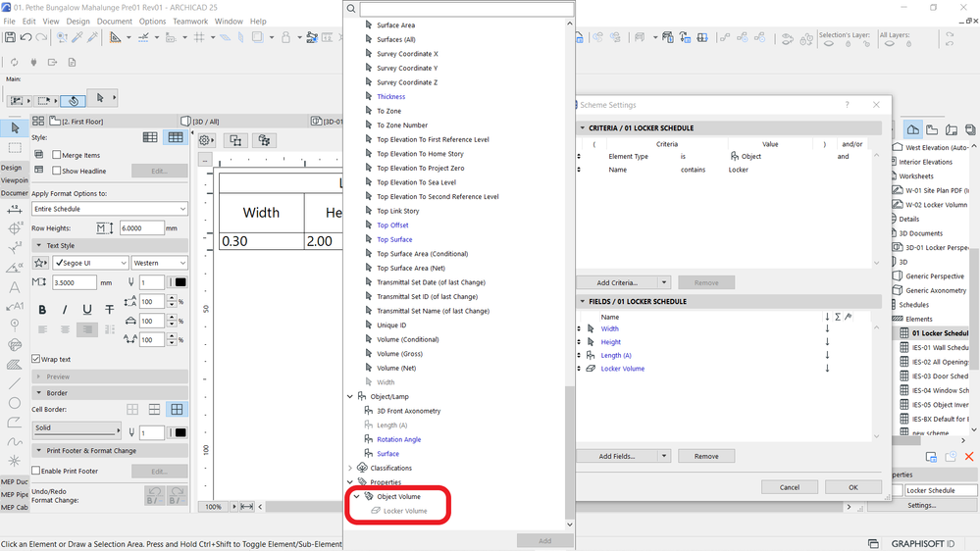Click the fit-width zoom icon
Viewport: 980px width, 551px height.
tap(247, 507)
